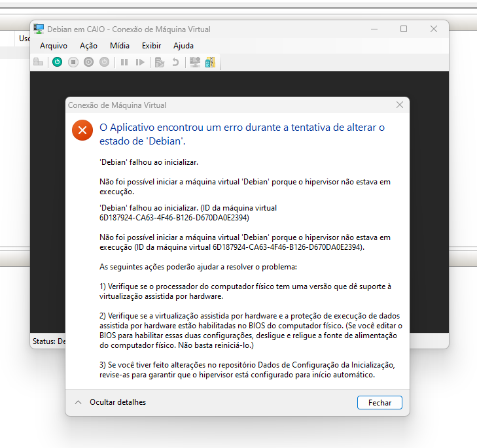Collapse details with Ocultar detalhes chevron

(78, 402)
